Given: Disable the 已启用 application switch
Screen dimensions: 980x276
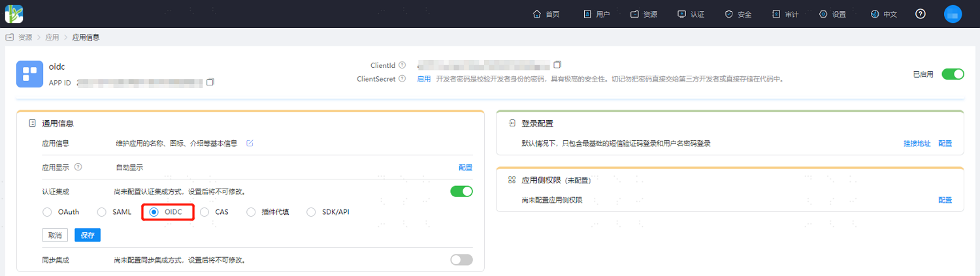Looking at the screenshot, I should click(x=953, y=74).
